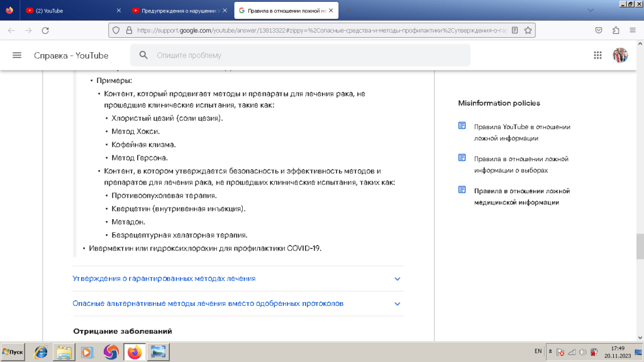This screenshot has width=644, height=362.
Task: Click the page vertical scrollbar thumb
Action: point(640,246)
